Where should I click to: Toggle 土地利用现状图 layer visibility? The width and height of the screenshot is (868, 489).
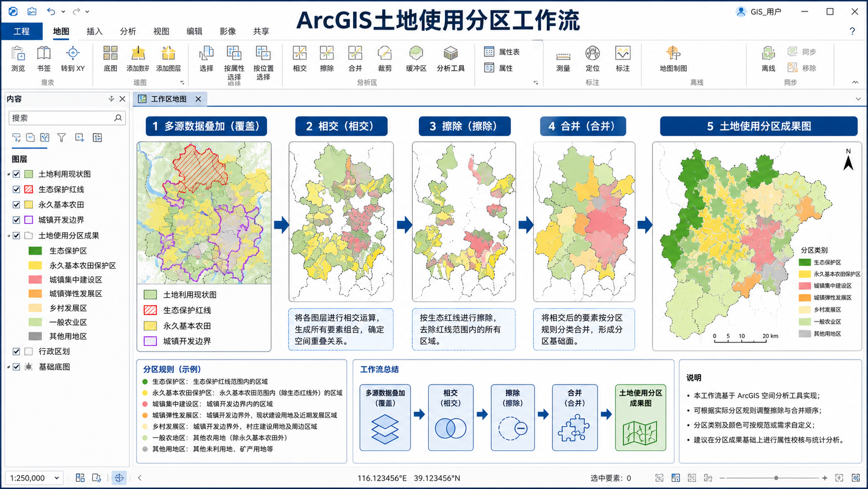click(x=17, y=174)
